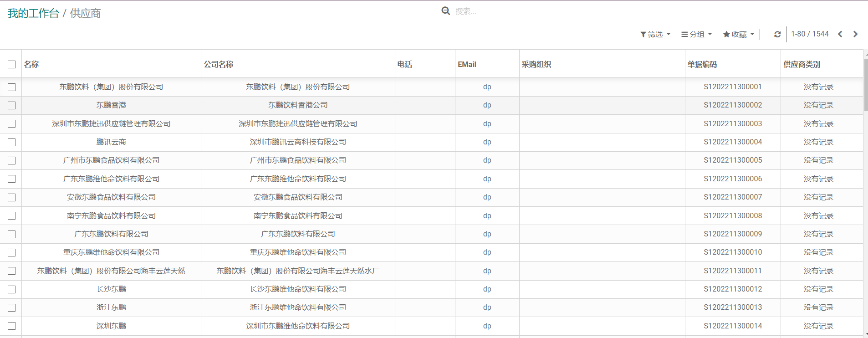The height and width of the screenshot is (338, 868).
Task: Click code S1202211300004
Action: click(x=733, y=142)
